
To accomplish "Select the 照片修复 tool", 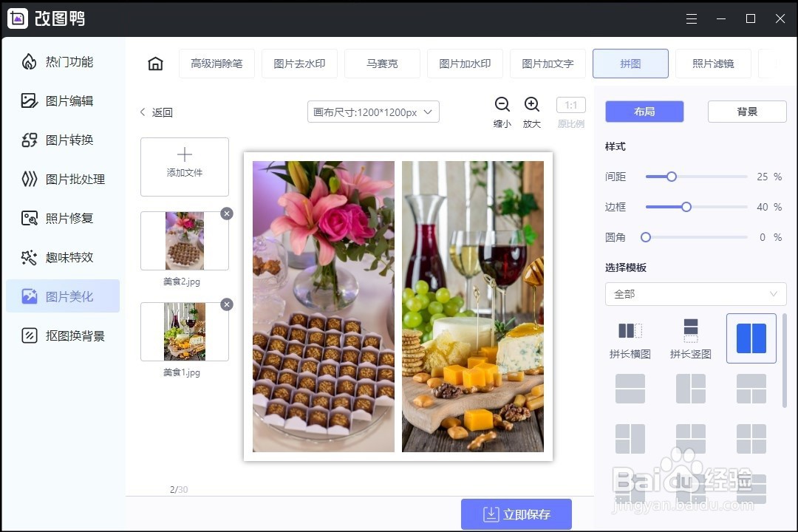I will click(x=63, y=218).
